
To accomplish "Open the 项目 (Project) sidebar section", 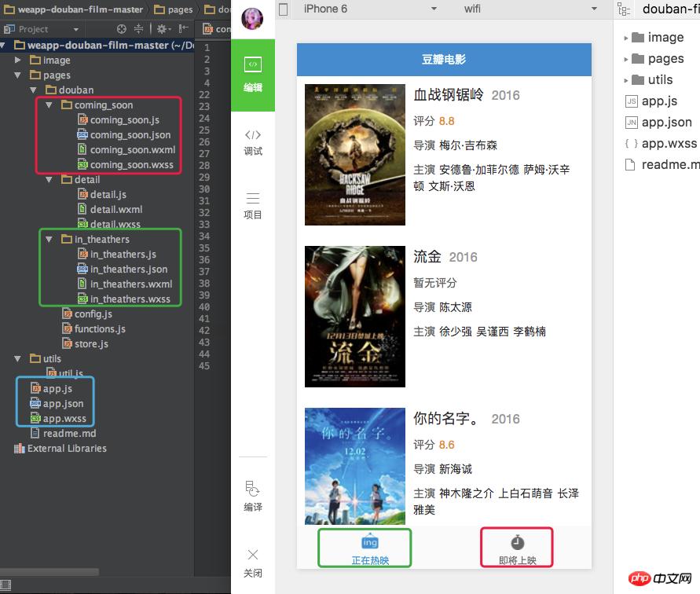I will (x=252, y=205).
